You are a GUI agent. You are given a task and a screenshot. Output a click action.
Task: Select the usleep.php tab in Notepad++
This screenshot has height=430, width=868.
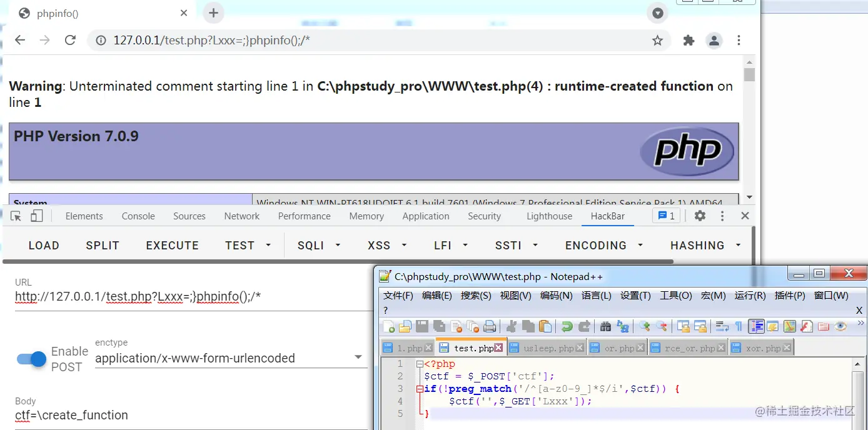(x=548, y=348)
